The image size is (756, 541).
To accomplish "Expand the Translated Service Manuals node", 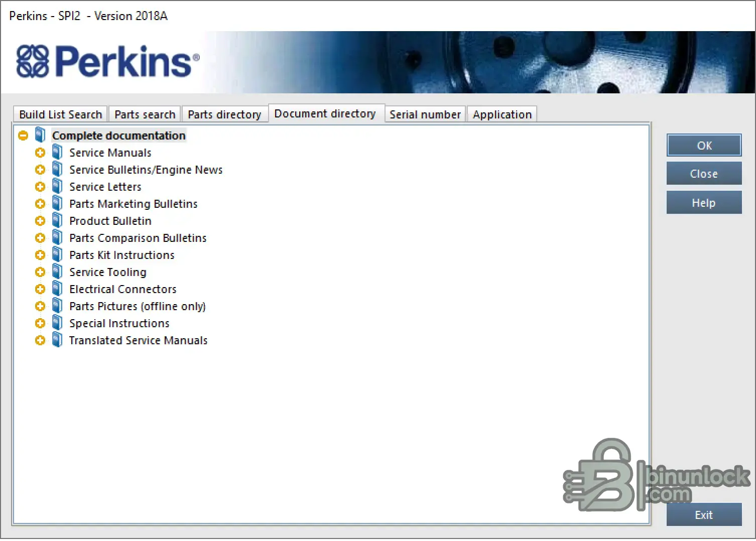I will [x=40, y=340].
